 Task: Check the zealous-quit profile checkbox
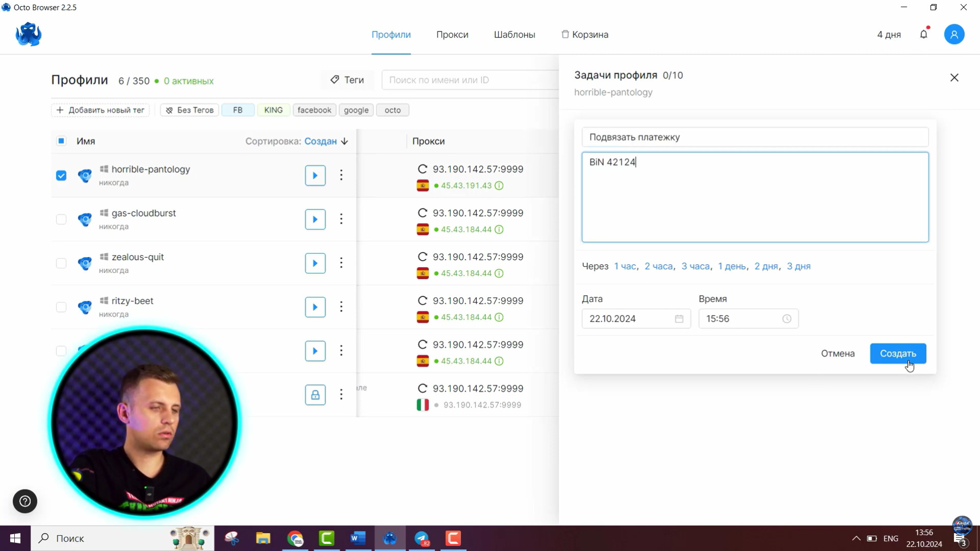pos(61,263)
